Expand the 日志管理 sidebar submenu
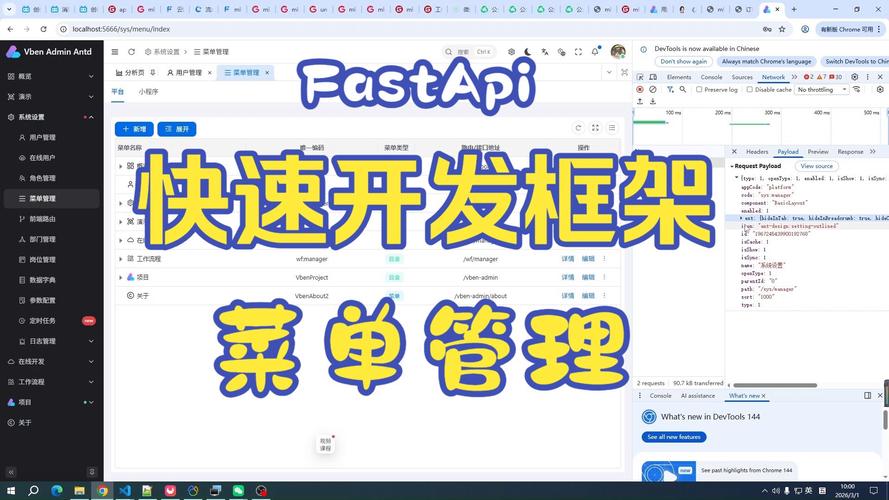 (x=52, y=341)
